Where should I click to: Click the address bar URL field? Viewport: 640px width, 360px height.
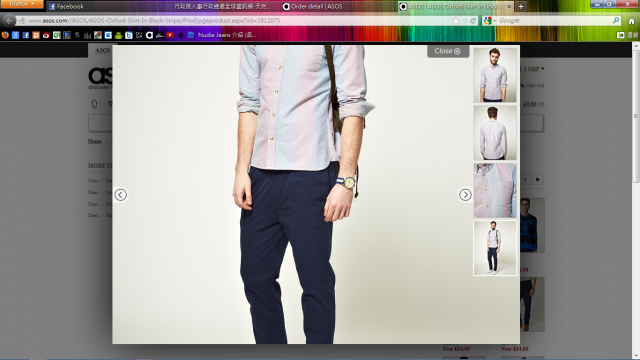[x=237, y=20]
